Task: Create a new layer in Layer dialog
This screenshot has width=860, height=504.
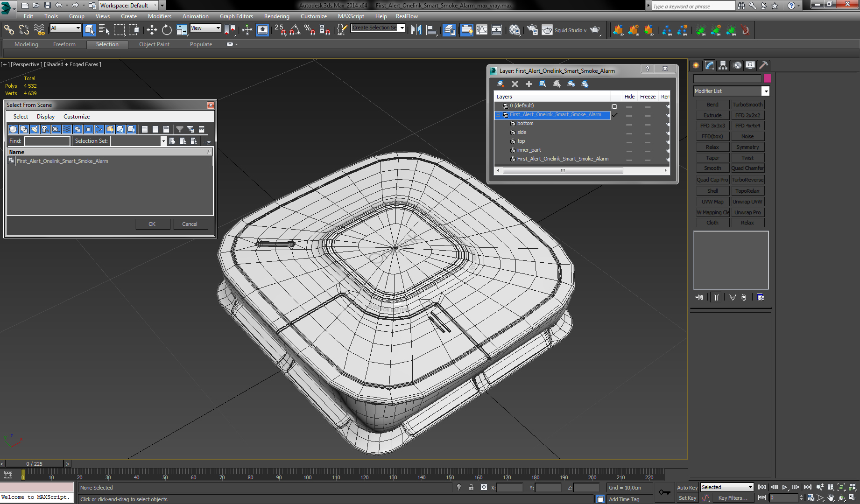Action: click(x=501, y=84)
